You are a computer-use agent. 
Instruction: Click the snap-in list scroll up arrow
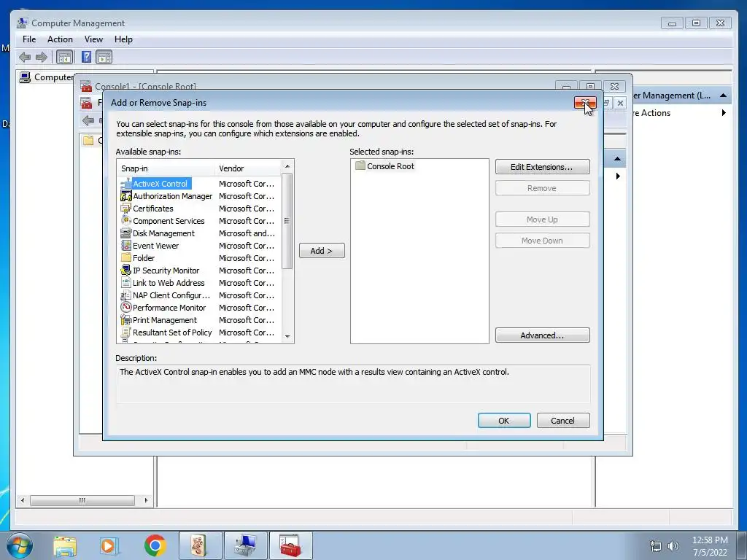click(x=287, y=166)
